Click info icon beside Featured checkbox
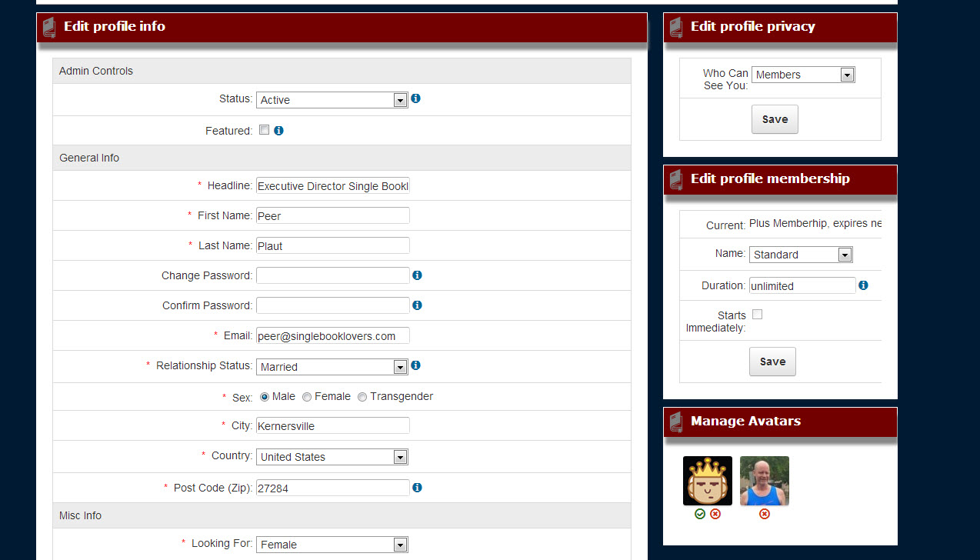Screen dimensions: 980x560 point(278,131)
